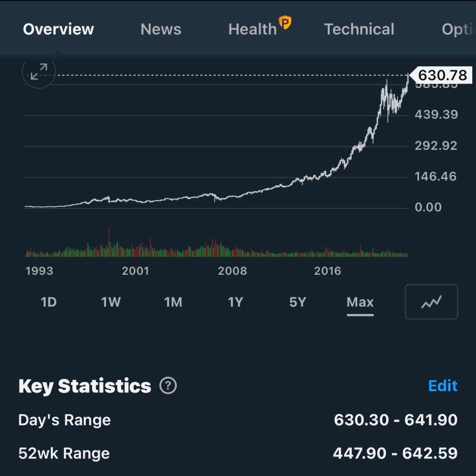Tap the 630.78 current price label

(x=442, y=75)
